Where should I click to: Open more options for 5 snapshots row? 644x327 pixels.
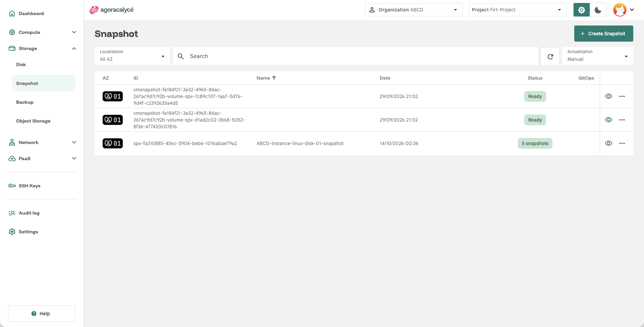point(622,143)
